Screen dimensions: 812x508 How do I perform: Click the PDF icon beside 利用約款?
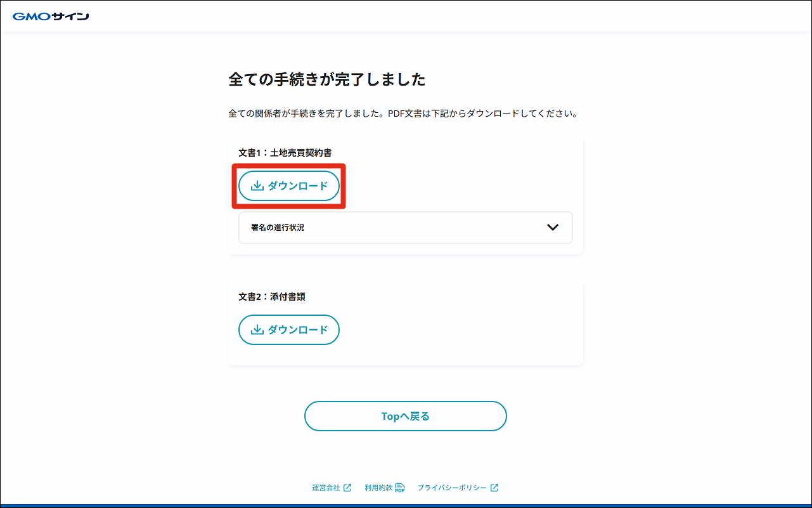400,488
